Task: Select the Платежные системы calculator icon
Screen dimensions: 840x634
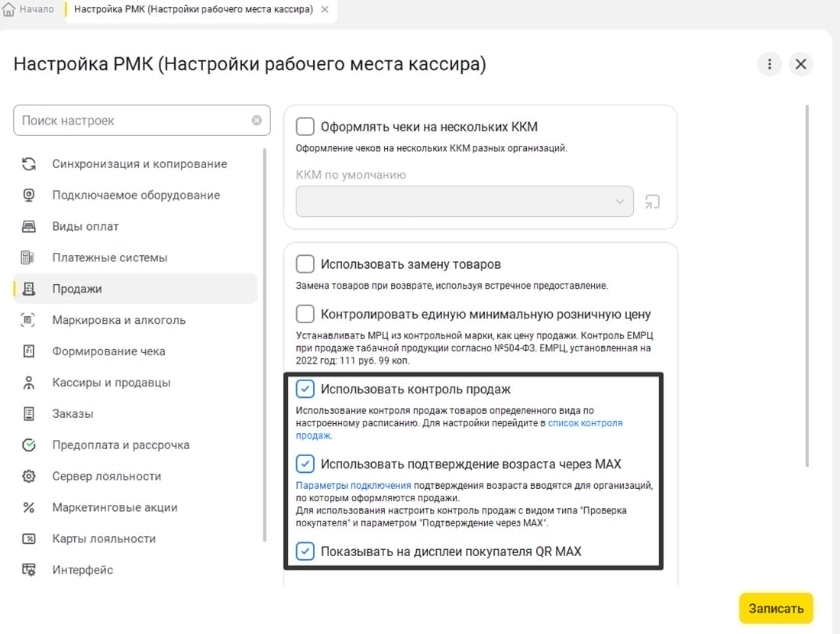Action: 29,257
